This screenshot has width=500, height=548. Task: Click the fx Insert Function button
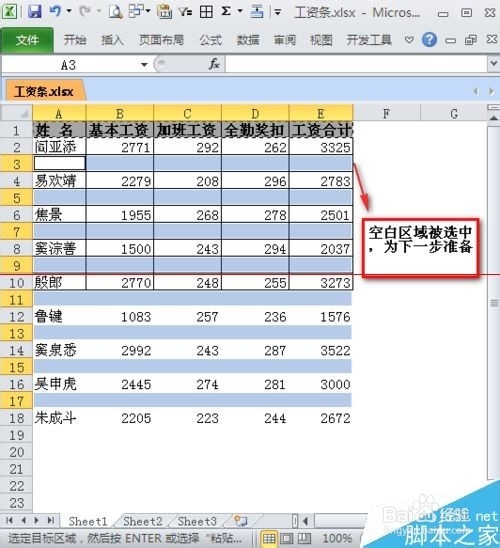214,64
